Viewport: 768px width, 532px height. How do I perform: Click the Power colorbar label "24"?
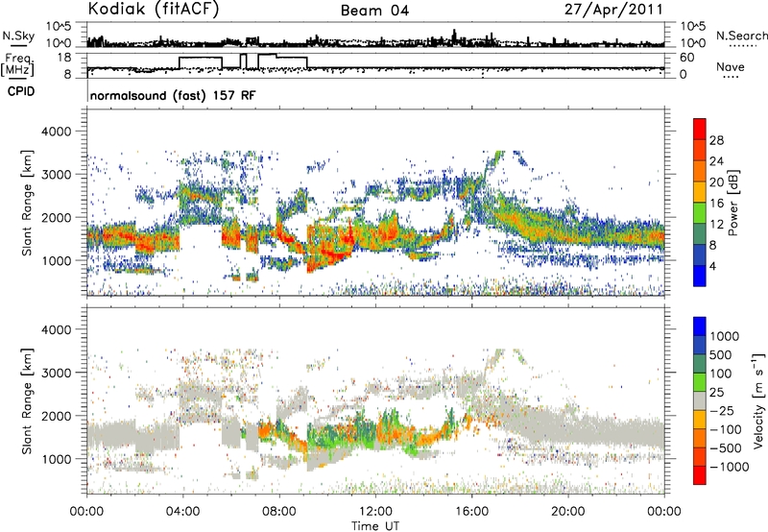click(716, 161)
